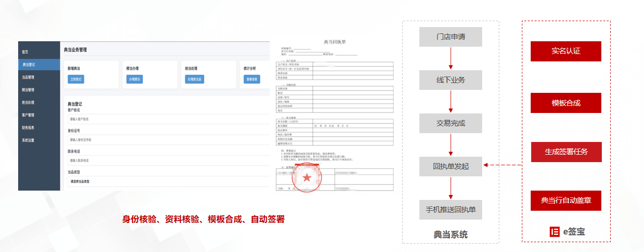Image resolution: width=644 pixels, height=252 pixels.
Task: Click the 处理绝当品 button
Action: (x=195, y=79)
